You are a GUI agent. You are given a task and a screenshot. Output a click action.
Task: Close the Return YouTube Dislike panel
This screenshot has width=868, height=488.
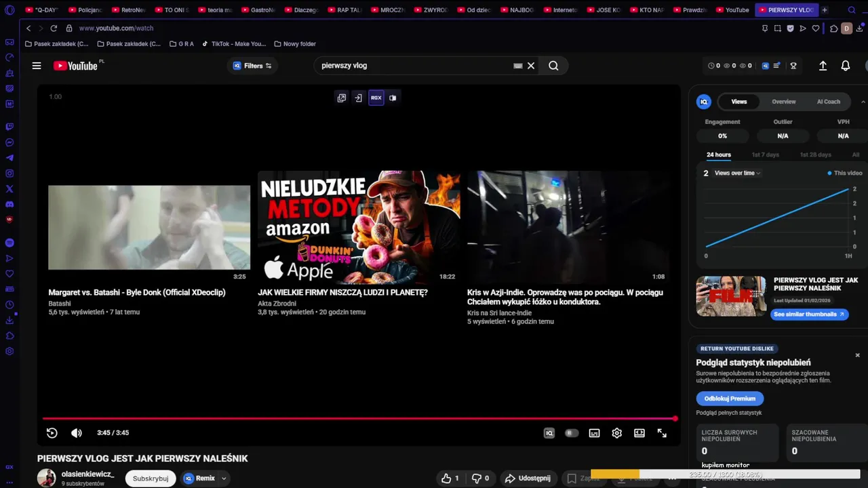point(857,355)
